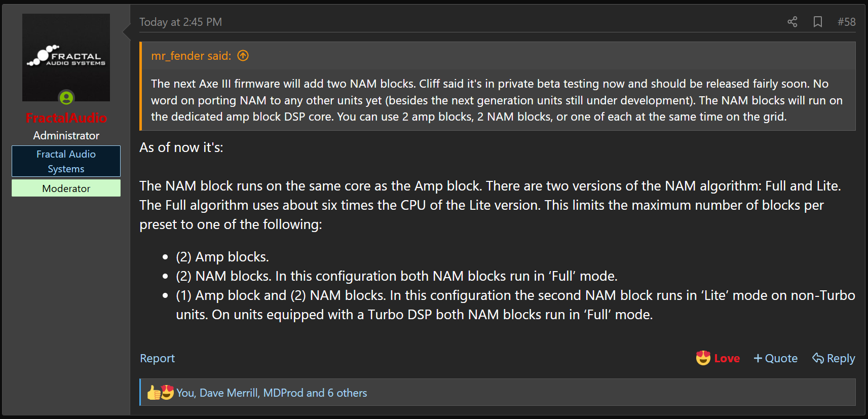Click the share icon for post #58
Screen dimensions: 868x419
pyautogui.click(x=792, y=22)
